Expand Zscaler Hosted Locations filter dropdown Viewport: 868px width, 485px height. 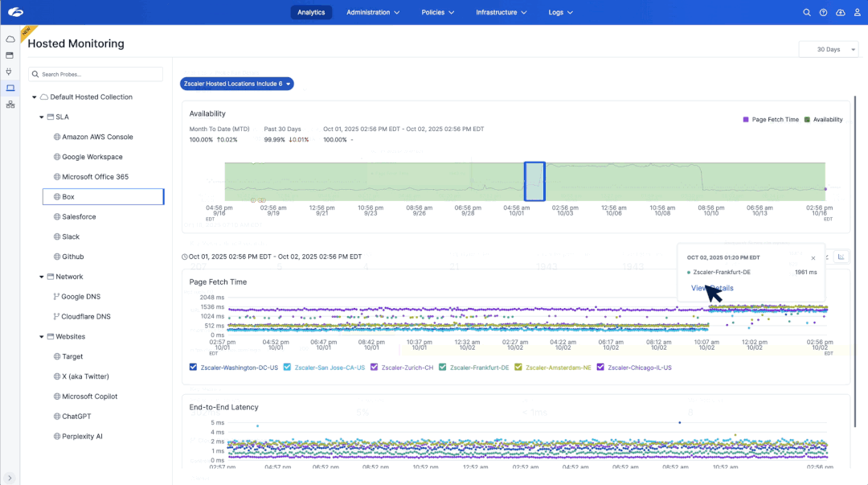tap(236, 84)
